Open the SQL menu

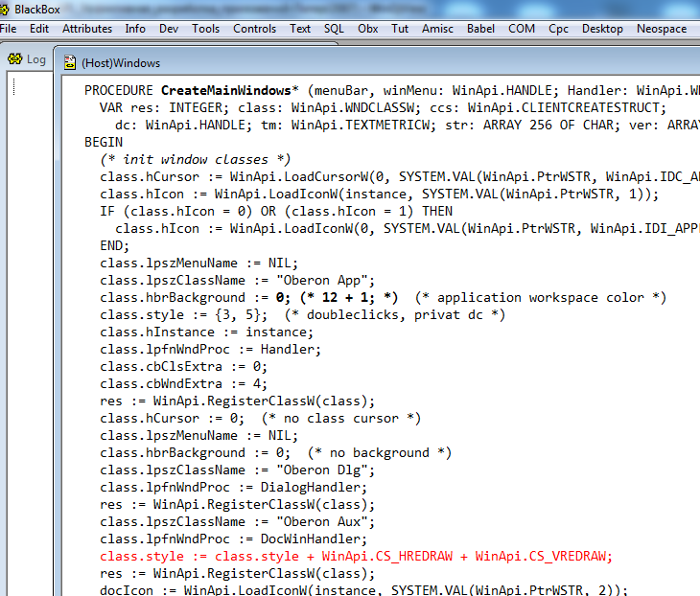(334, 29)
